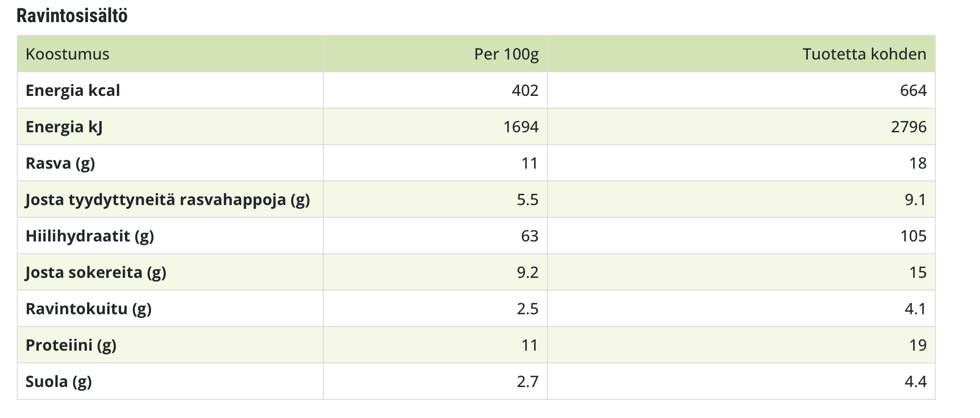The height and width of the screenshot is (418, 980).
Task: Click the 402 kcal per 100g value
Action: click(525, 90)
